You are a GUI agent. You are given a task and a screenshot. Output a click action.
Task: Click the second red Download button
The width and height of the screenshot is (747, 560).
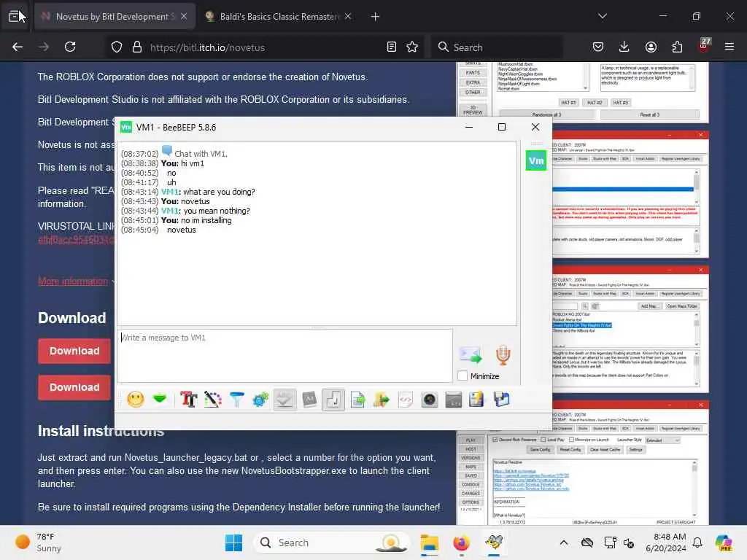(74, 387)
